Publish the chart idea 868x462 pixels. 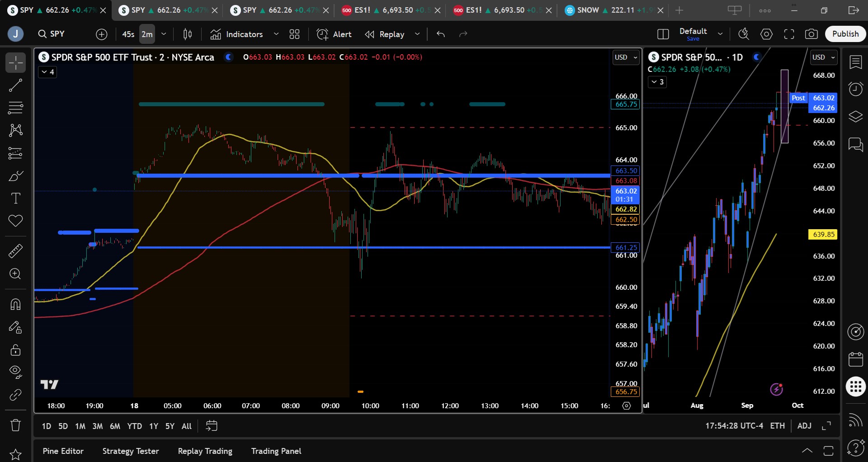845,34
